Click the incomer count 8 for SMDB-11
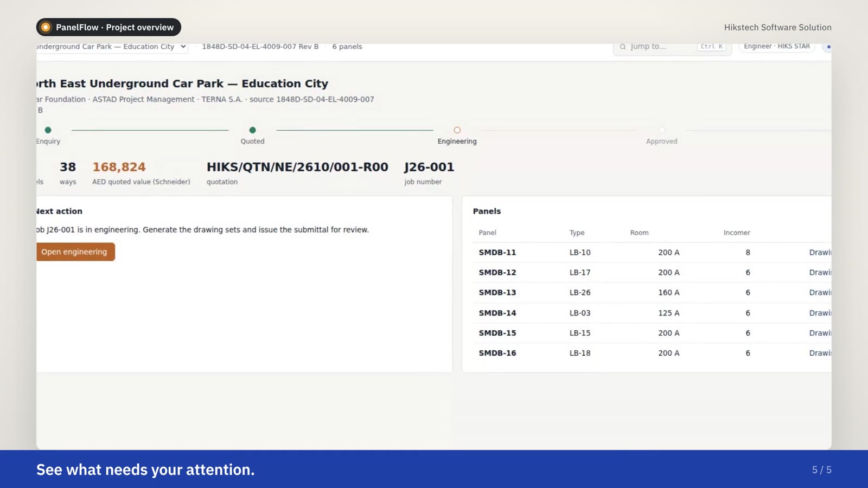The image size is (868, 488). 748,252
